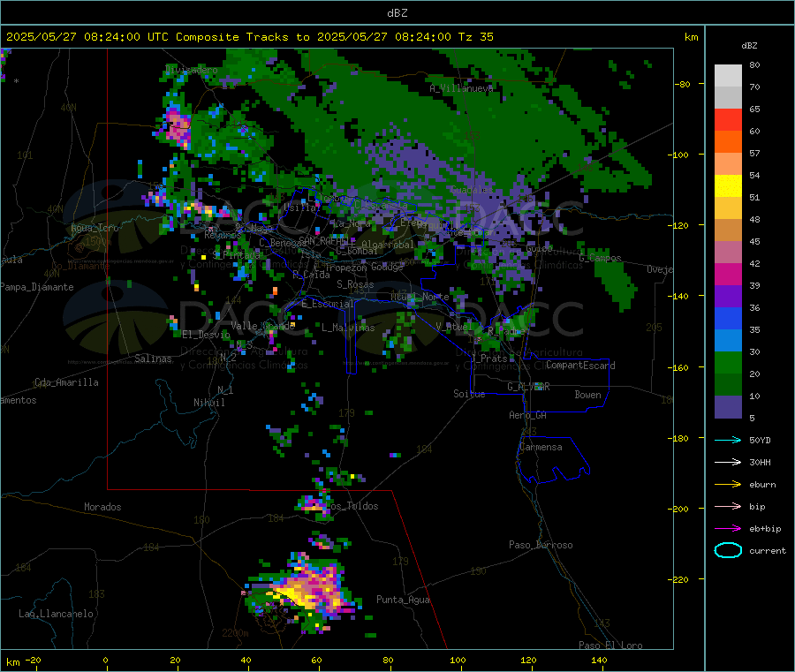The width and height of the screenshot is (795, 672).
Task: Click the 'Aero_GA' place label
Action: coord(528,415)
